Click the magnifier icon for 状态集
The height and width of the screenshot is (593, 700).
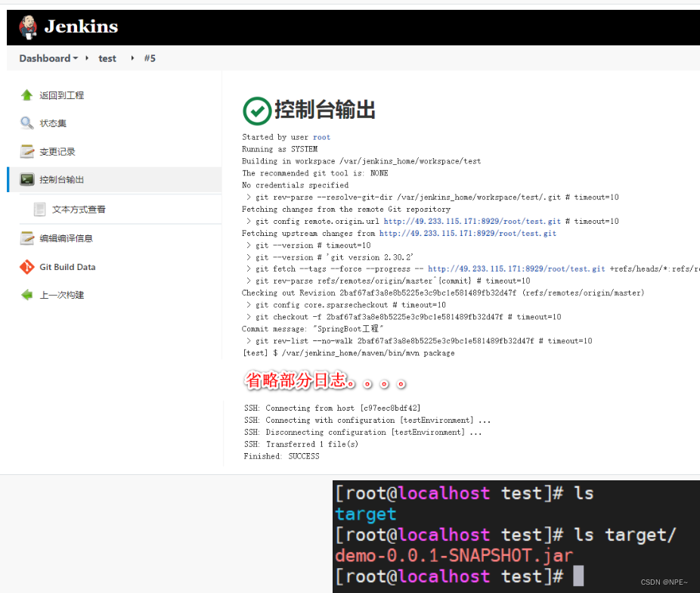click(x=26, y=123)
